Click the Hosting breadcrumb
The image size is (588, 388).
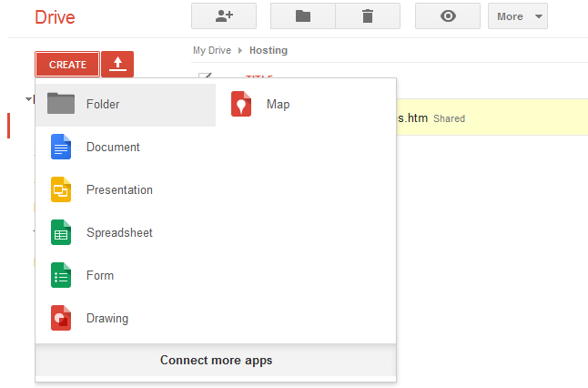[x=269, y=50]
